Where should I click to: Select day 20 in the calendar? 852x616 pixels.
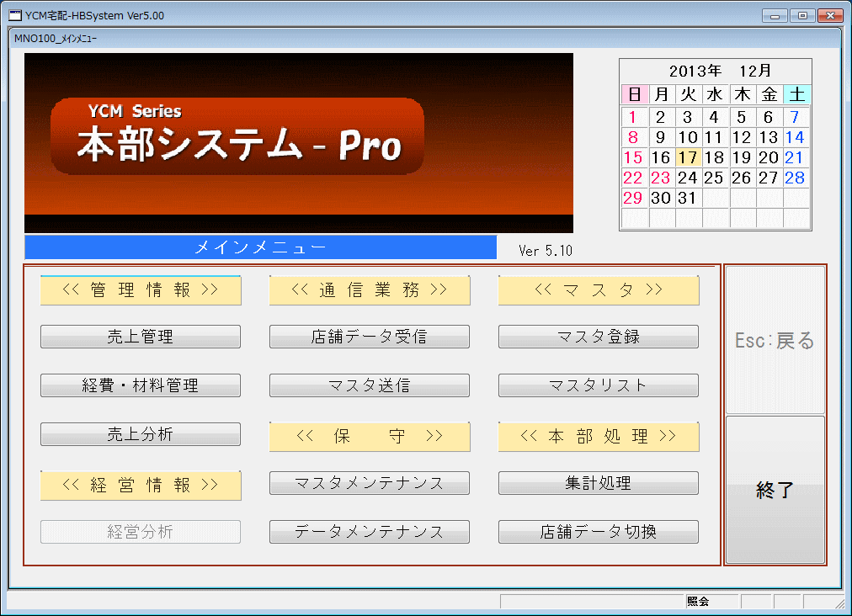(769, 157)
